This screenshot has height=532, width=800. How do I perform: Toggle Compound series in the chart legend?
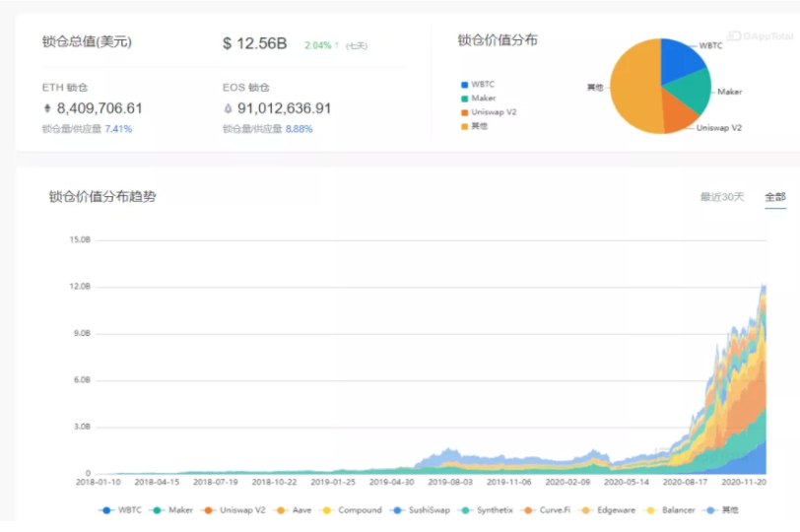tap(351, 510)
